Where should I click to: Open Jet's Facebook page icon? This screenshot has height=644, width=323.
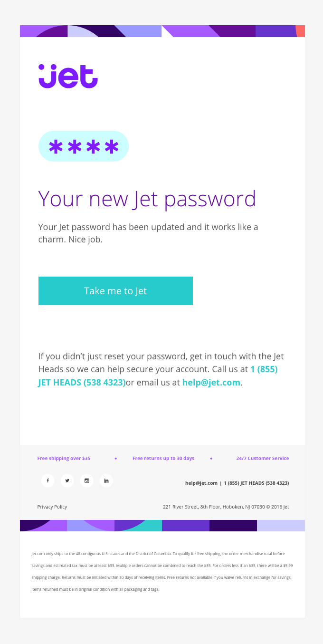click(48, 481)
